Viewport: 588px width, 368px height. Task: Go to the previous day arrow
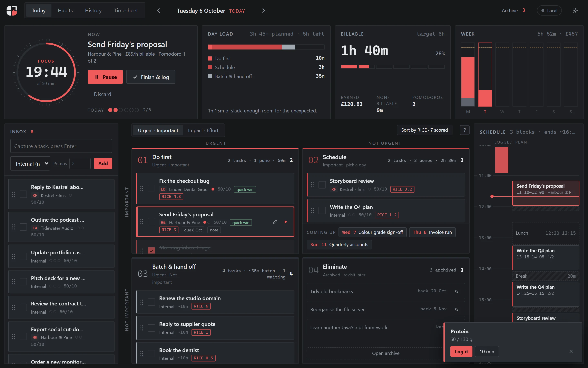coord(159,10)
